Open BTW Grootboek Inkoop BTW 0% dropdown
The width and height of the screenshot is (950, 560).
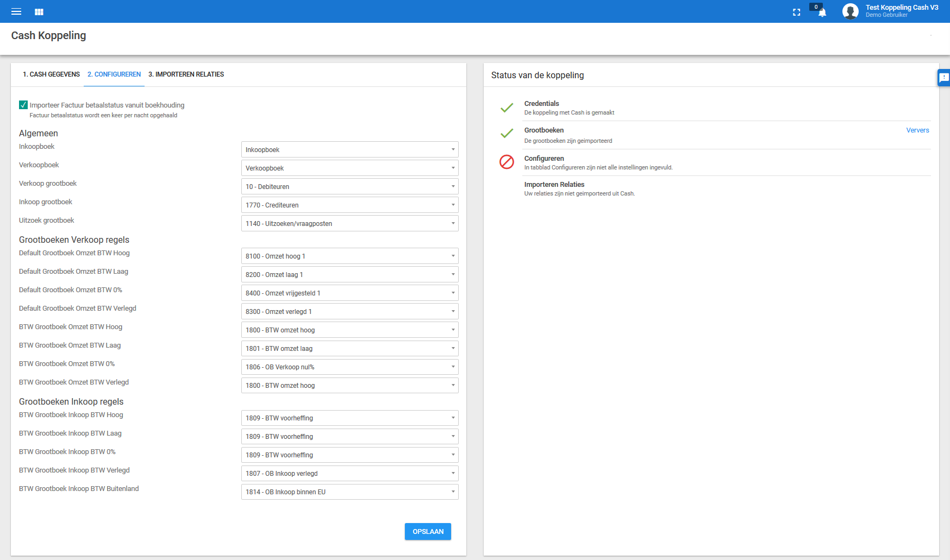pyautogui.click(x=350, y=455)
